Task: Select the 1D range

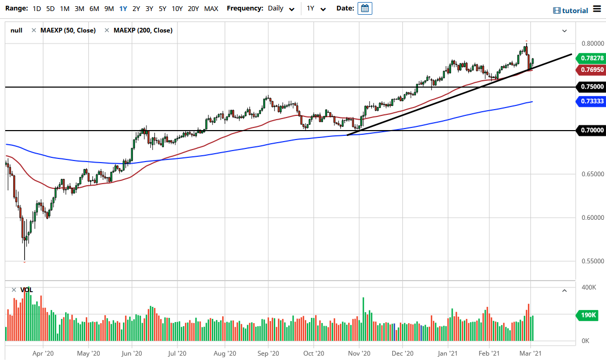Action: click(x=37, y=9)
